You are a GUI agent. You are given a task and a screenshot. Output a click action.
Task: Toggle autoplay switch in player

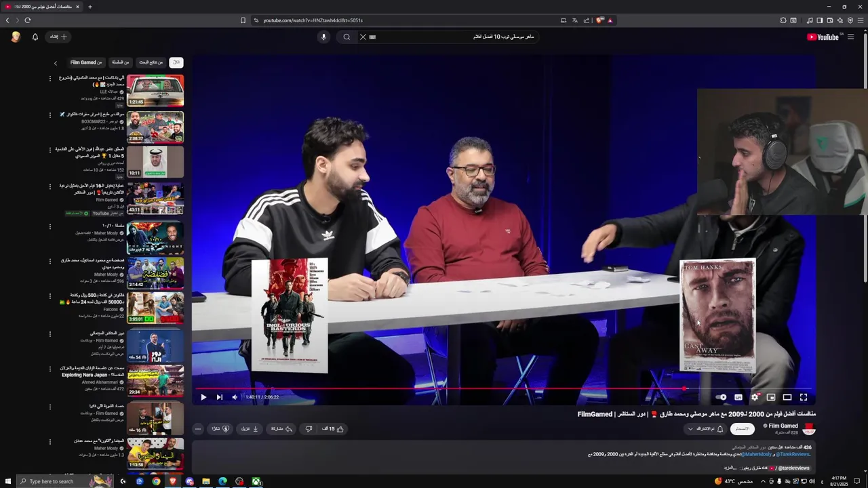(722, 397)
